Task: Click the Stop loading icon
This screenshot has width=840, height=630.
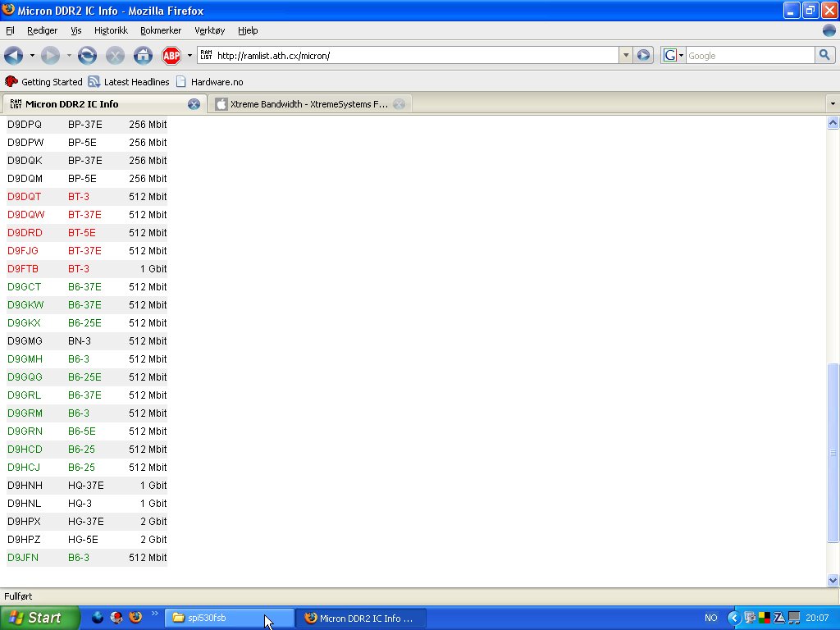Action: (x=115, y=55)
